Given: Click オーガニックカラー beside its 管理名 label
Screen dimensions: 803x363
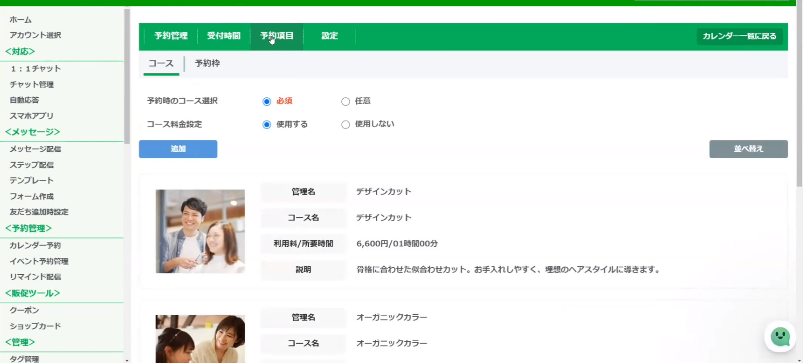Looking at the screenshot, I should [392, 317].
